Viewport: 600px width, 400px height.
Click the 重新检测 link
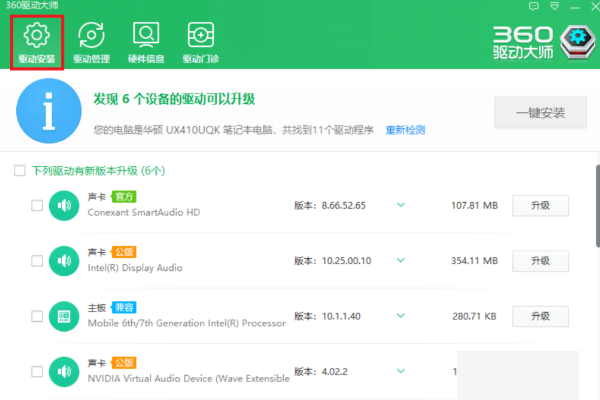405,130
